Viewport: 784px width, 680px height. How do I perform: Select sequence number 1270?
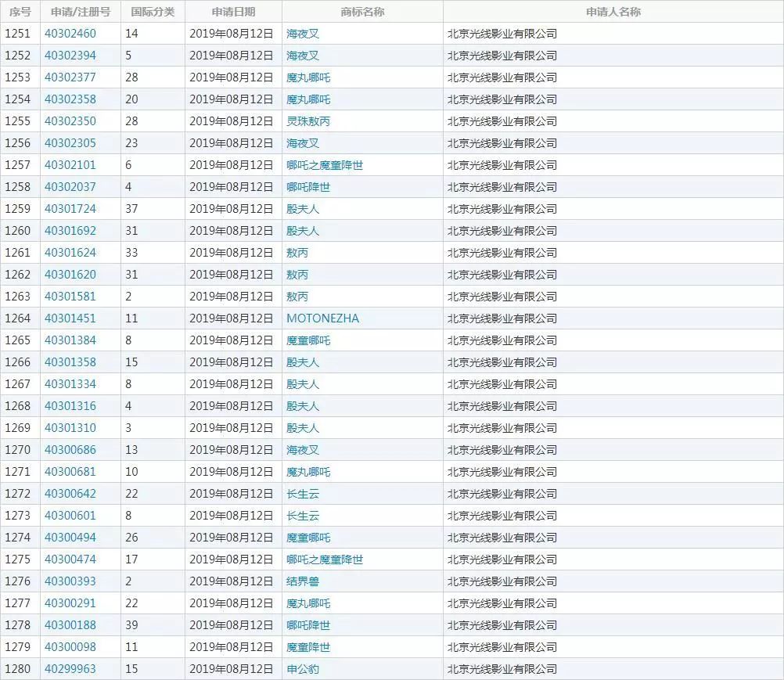18,449
